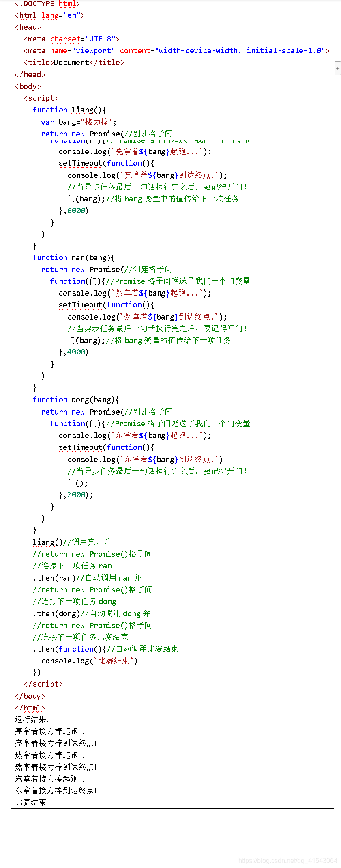Select the 'function liang(){' line
Image resolution: width=341 pixels, height=868 pixels.
tap(69, 110)
